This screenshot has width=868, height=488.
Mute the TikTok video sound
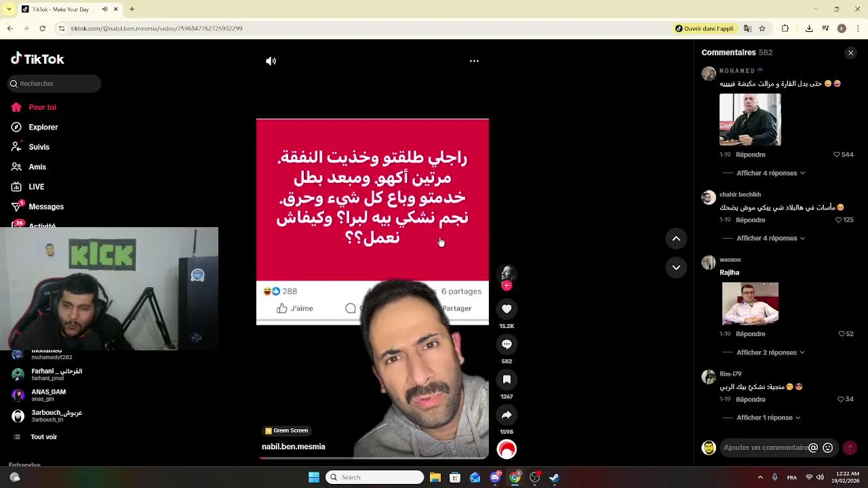pyautogui.click(x=271, y=61)
